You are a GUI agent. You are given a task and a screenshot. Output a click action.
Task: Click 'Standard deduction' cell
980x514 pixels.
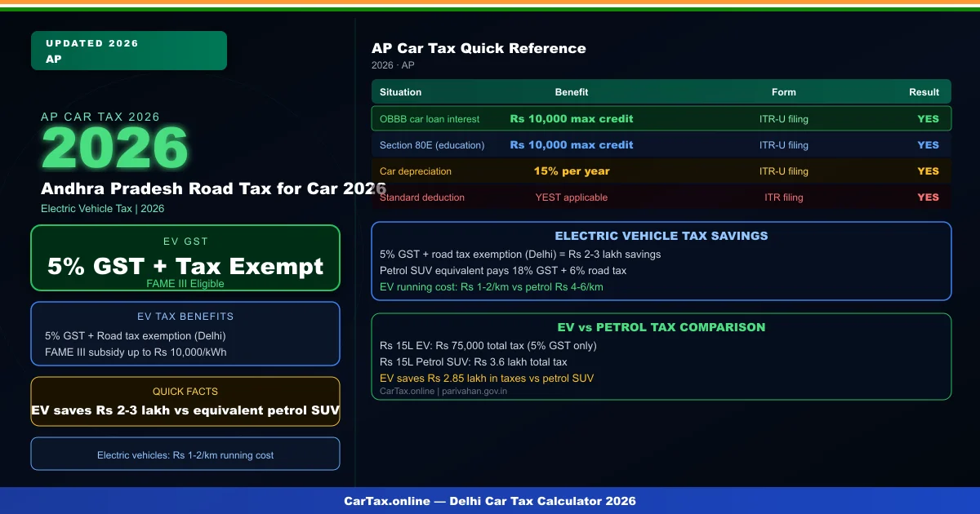(422, 197)
